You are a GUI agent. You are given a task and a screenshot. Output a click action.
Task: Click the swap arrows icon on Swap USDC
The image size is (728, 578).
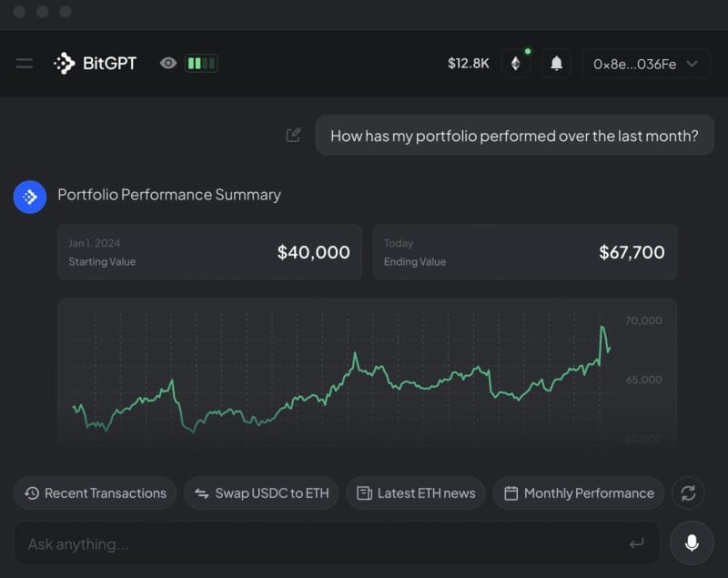202,492
